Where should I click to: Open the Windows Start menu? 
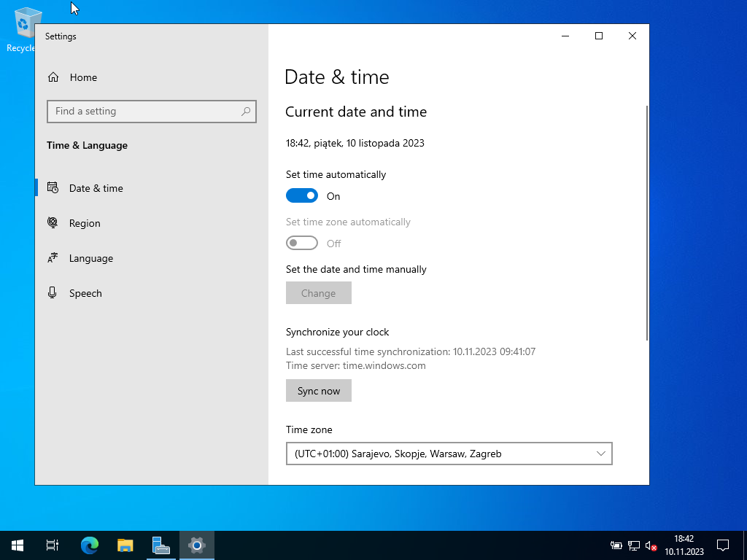18,545
